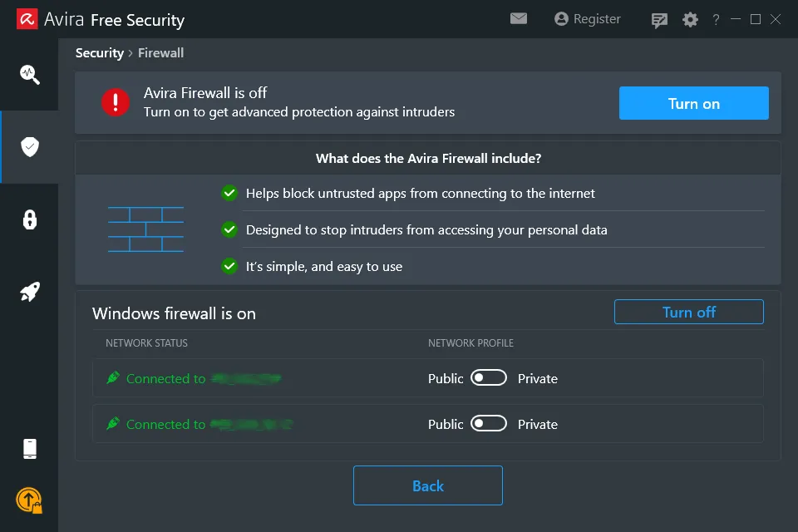The image size is (798, 532).
Task: Turn on the Avira Firewall
Action: coord(694,103)
